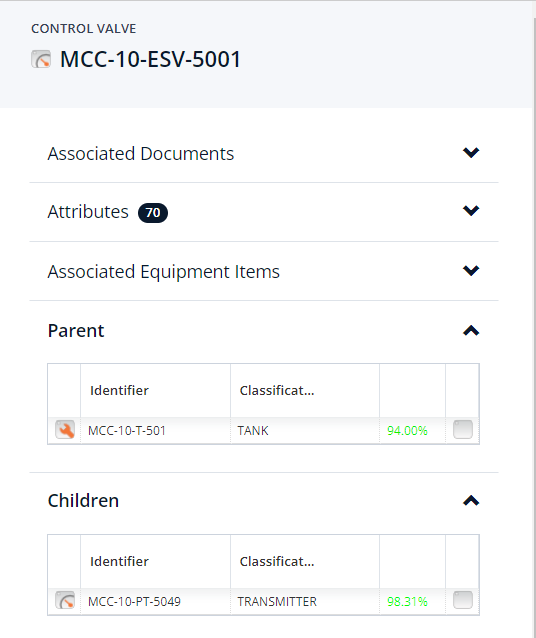Screen dimensions: 536x638
Task: Click the gauge icon for MCC-10-PT-5049
Action: pyautogui.click(x=65, y=600)
